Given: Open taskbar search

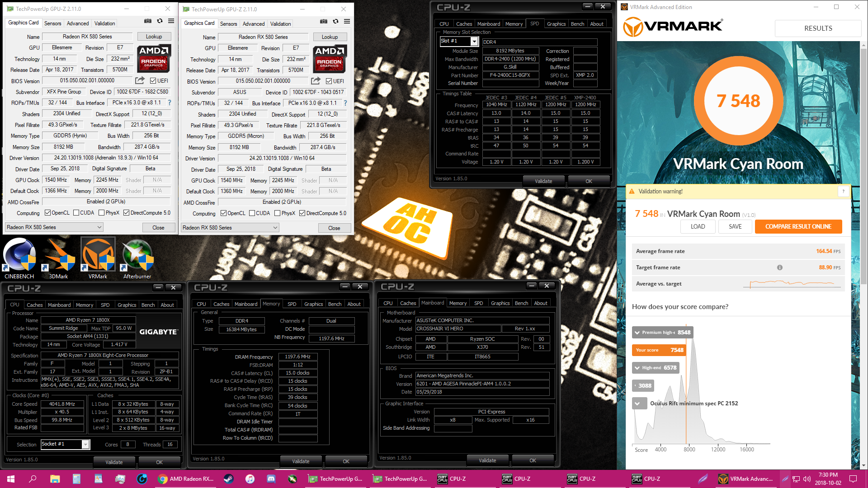Looking at the screenshot, I should click(x=33, y=479).
